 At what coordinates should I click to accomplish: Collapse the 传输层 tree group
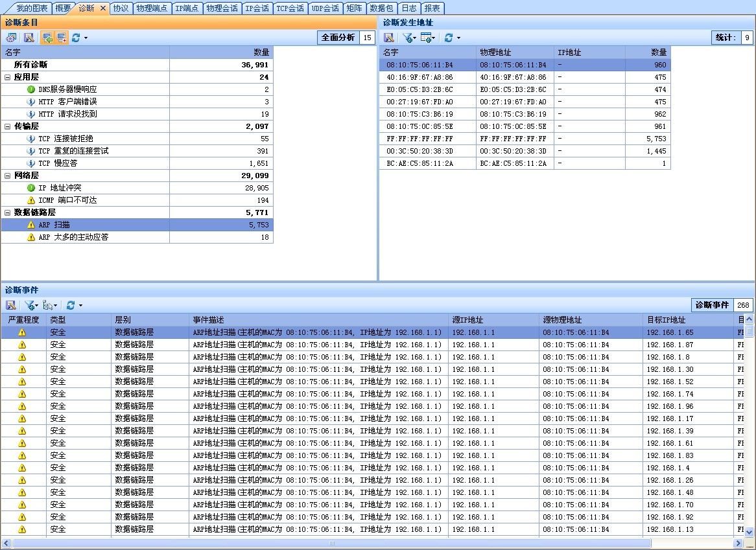8,126
